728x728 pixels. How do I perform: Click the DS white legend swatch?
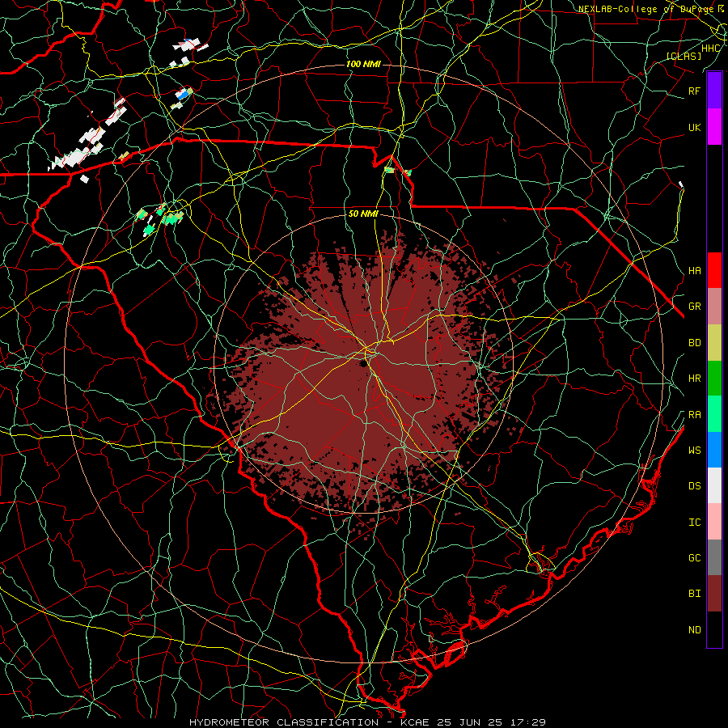click(714, 485)
